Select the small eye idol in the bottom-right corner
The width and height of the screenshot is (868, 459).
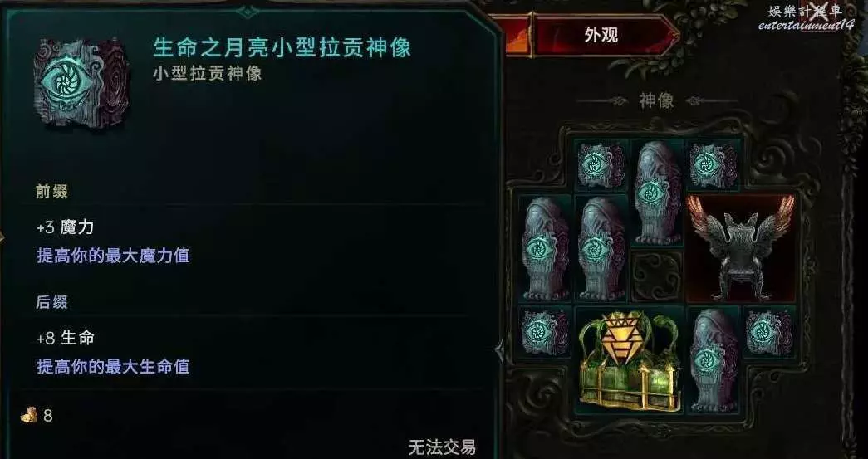point(769,332)
